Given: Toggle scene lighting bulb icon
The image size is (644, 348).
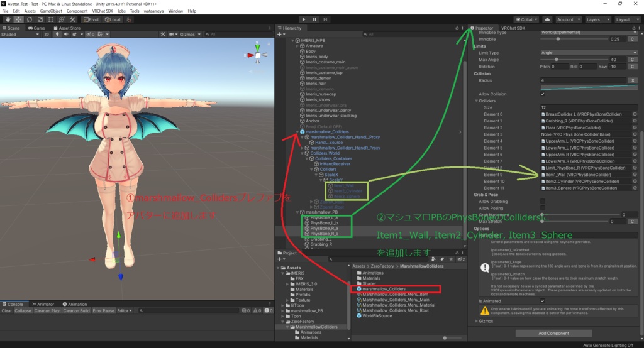Looking at the screenshot, I should point(57,35).
